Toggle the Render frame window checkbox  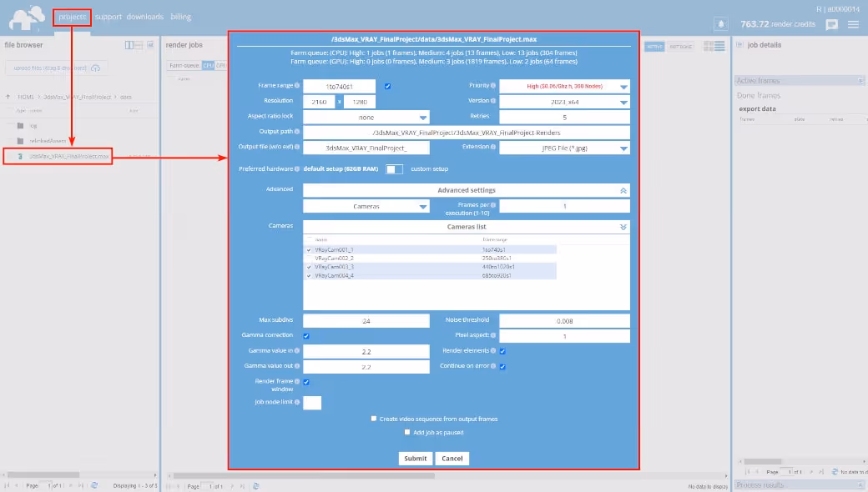tap(306, 382)
